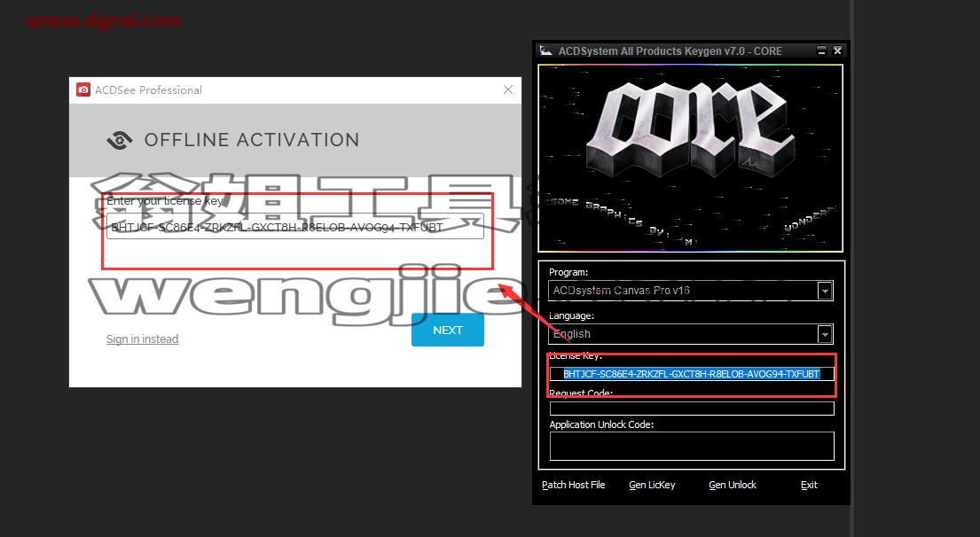
Task: Click the Gen Unlock button
Action: pos(733,486)
